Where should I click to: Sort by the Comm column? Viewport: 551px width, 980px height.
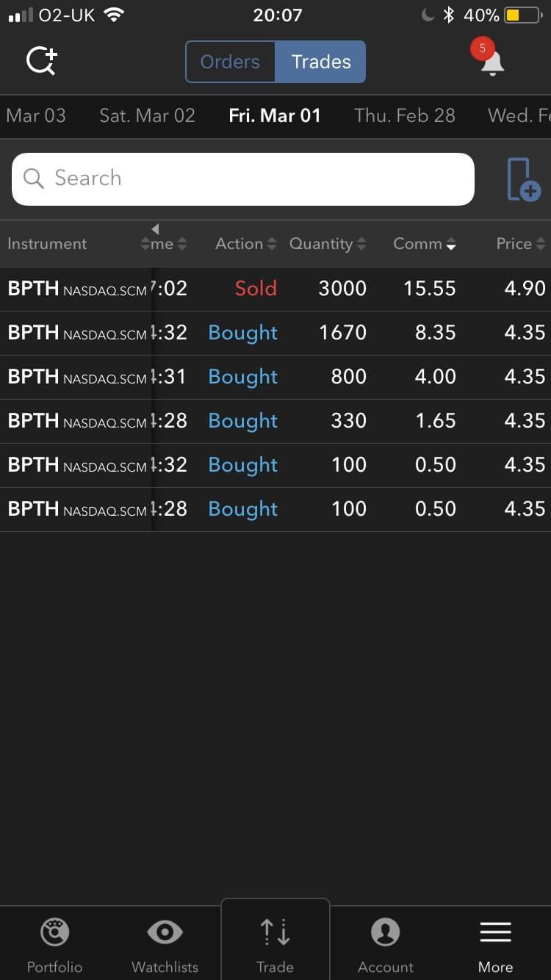click(x=425, y=244)
